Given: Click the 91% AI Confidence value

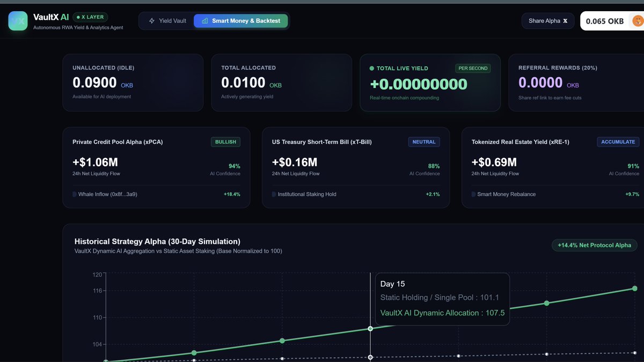Looking at the screenshot, I should 633,166.
